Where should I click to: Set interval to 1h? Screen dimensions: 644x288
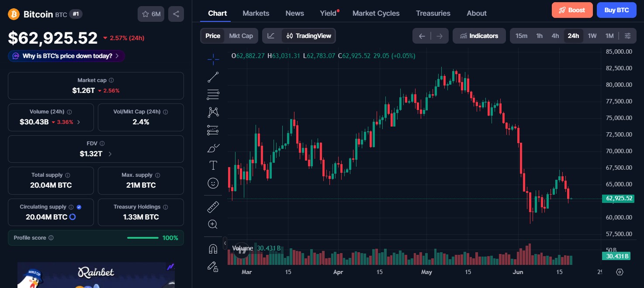click(540, 36)
